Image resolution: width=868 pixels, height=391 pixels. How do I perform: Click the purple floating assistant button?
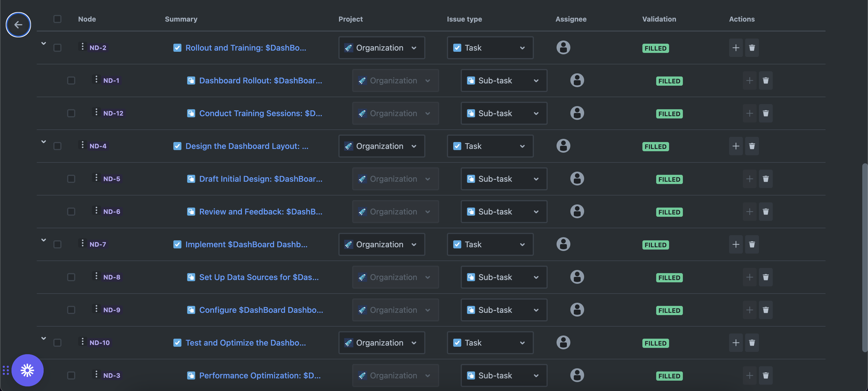27,370
